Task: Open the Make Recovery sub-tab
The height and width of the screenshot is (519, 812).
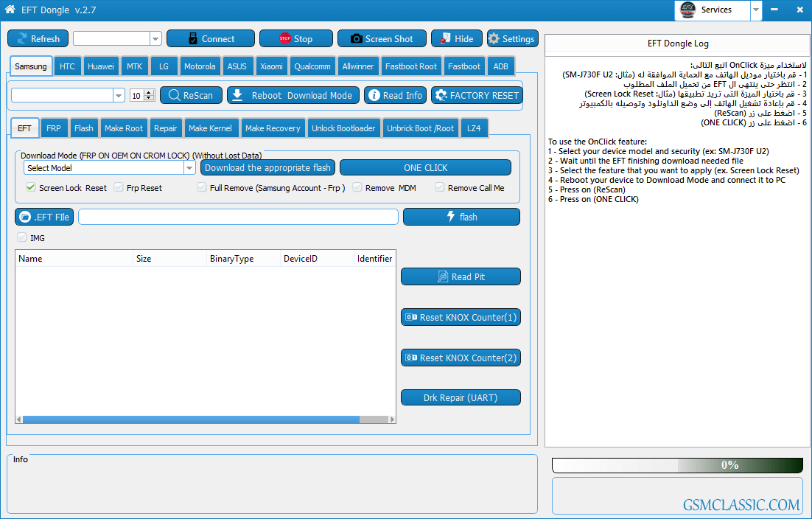Action: (273, 128)
